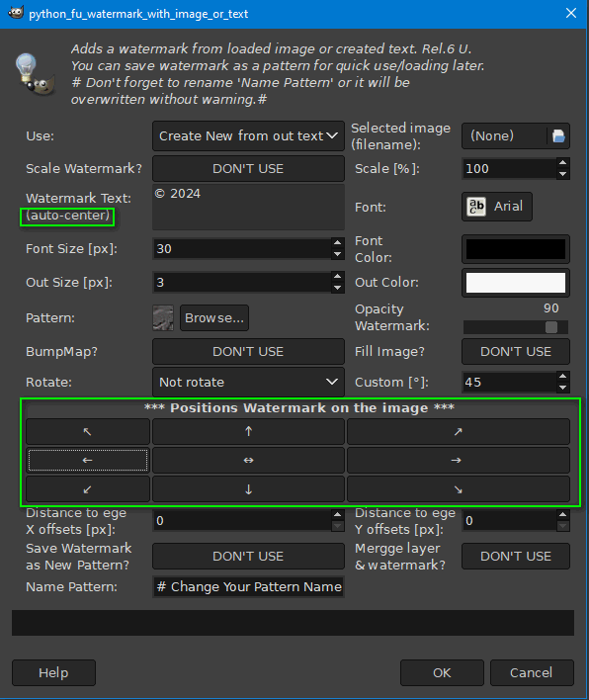Open file browser icon for Selected image
Image resolution: width=589 pixels, height=700 pixels.
click(x=558, y=135)
